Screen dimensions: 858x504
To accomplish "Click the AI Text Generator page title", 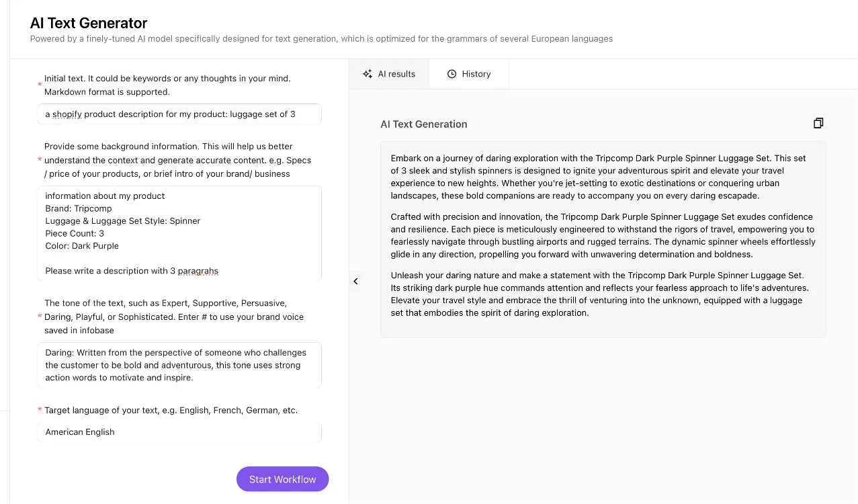I will point(89,24).
